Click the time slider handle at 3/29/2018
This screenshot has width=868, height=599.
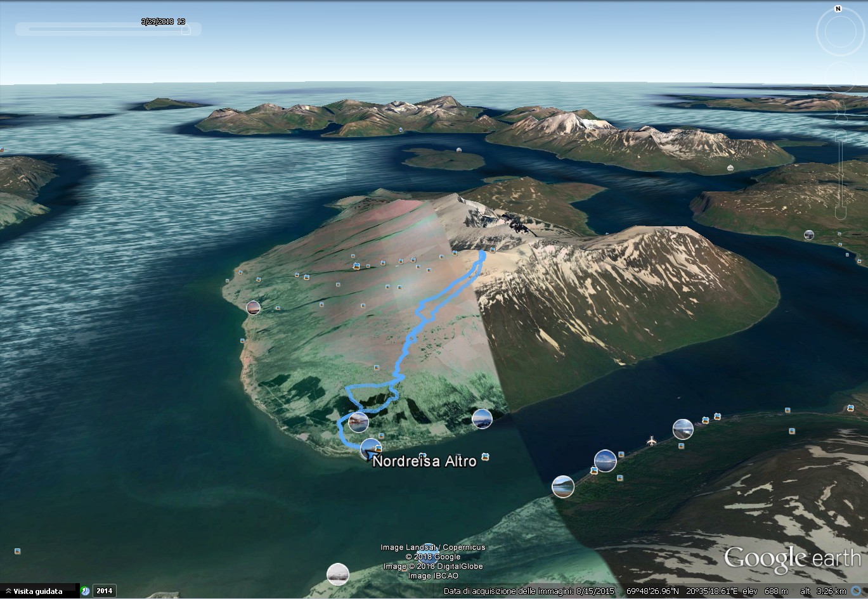pyautogui.click(x=186, y=30)
